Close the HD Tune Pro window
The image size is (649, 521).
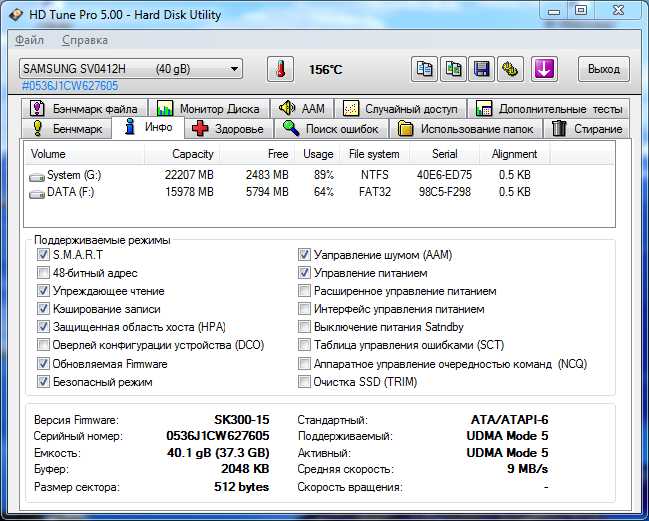618,11
